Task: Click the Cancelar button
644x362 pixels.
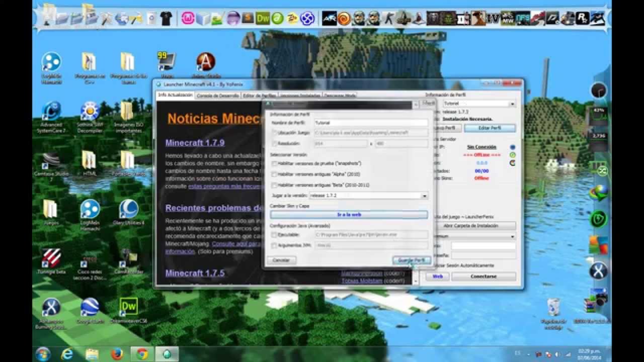Action: coord(281,260)
